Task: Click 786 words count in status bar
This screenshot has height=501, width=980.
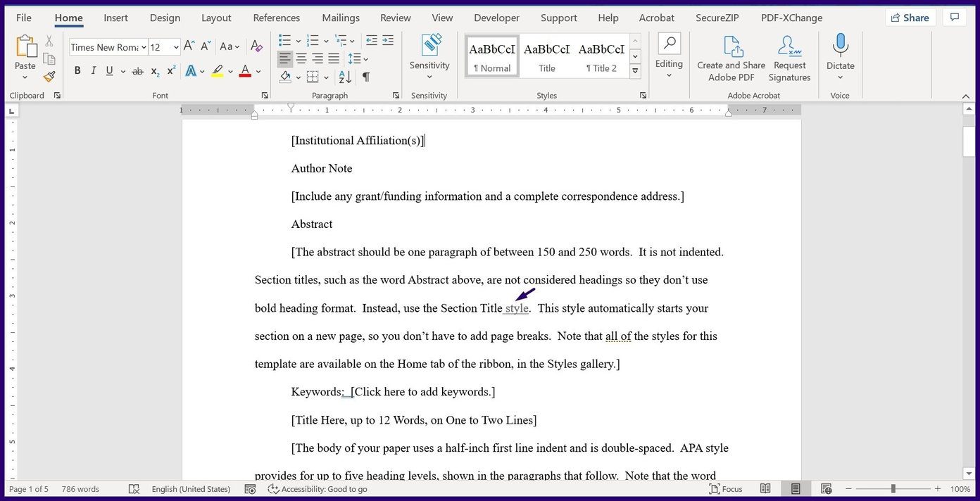Action: point(80,489)
